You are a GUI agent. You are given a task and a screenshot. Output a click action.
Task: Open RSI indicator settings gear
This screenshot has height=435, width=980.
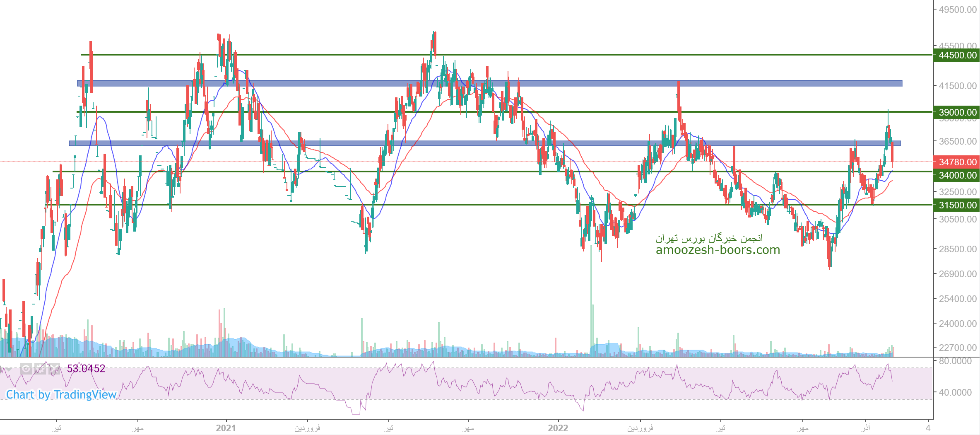coord(40,368)
